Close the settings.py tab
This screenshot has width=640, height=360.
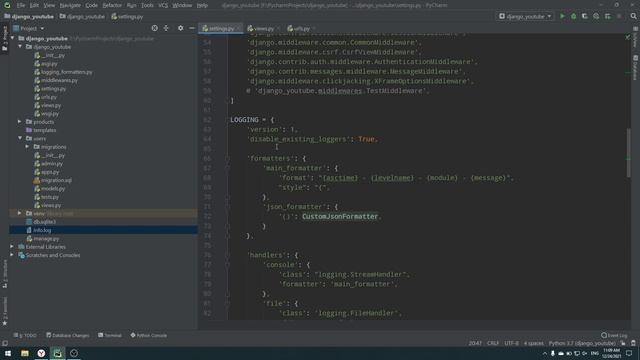(x=239, y=29)
